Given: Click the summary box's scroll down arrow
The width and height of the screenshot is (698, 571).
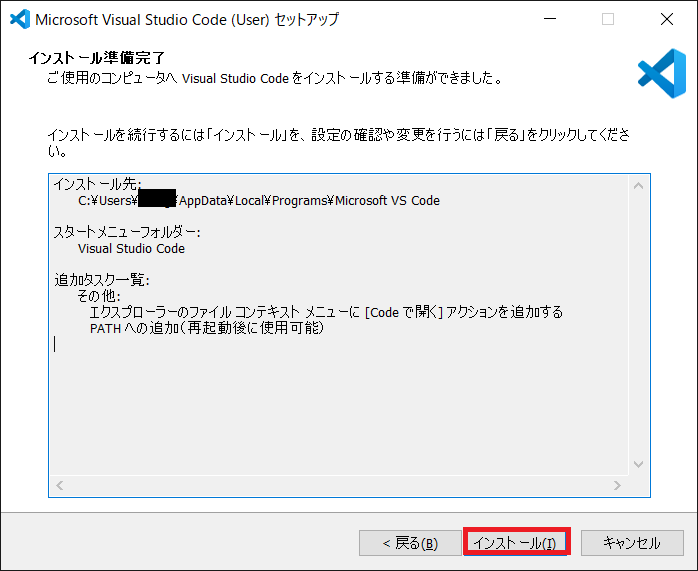Looking at the screenshot, I should [x=638, y=464].
